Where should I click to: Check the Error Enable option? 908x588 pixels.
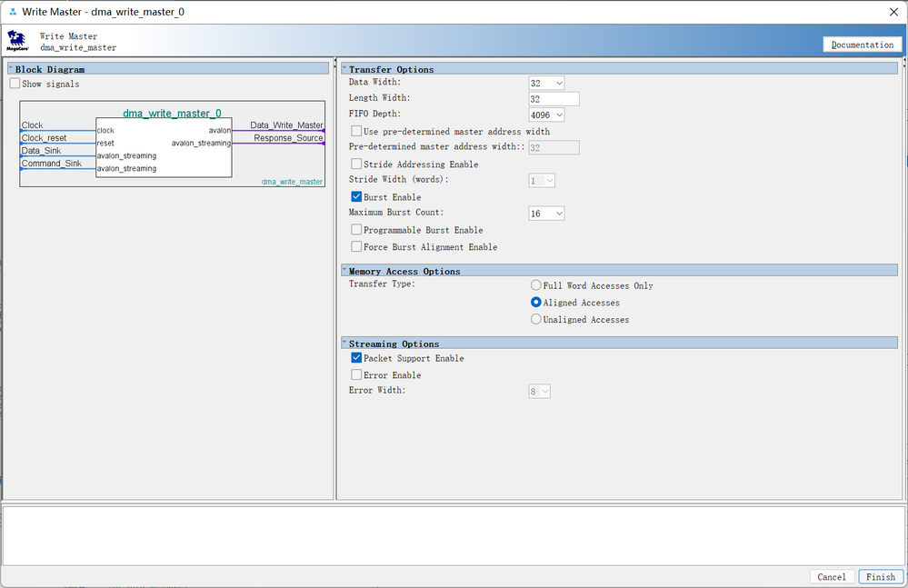click(357, 375)
